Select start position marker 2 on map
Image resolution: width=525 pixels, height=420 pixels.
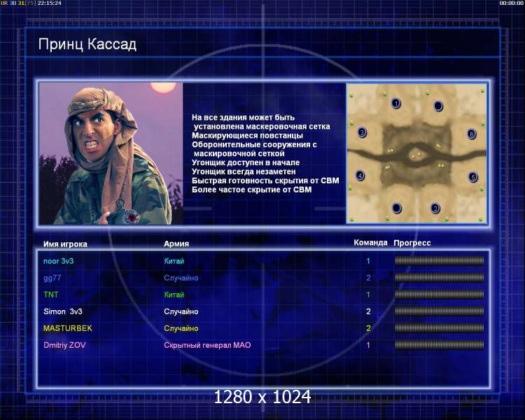(x=435, y=208)
